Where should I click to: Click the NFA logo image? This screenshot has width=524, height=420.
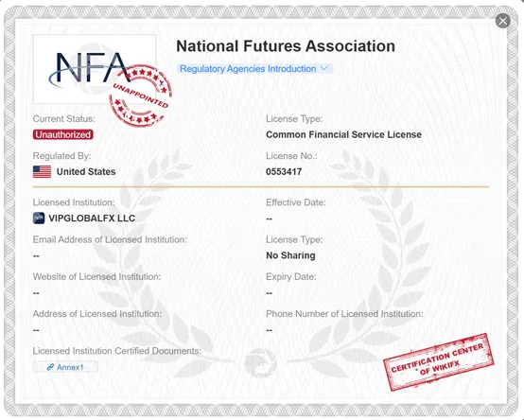click(x=95, y=69)
